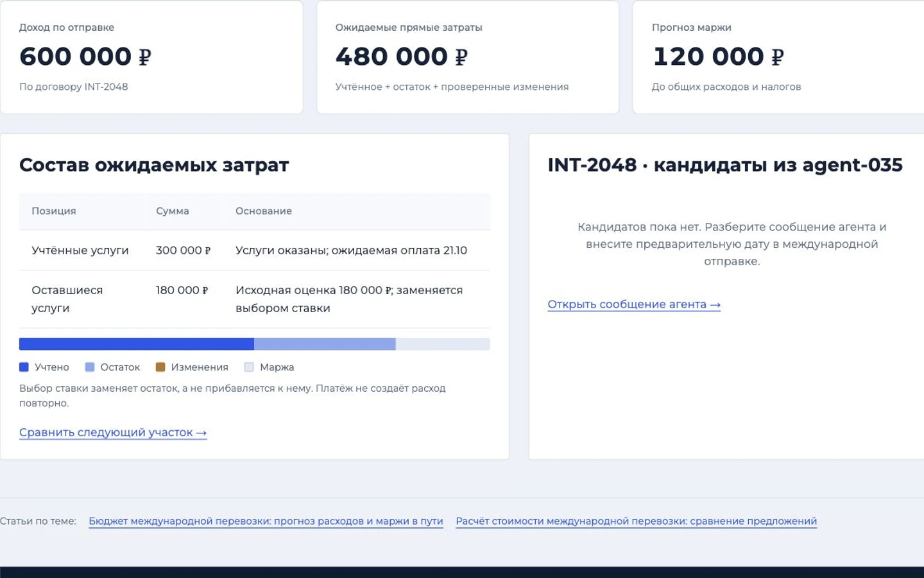This screenshot has width=924, height=578.
Task: Open article 'Расчёт стоимости международной перевозки' link
Action: point(636,521)
